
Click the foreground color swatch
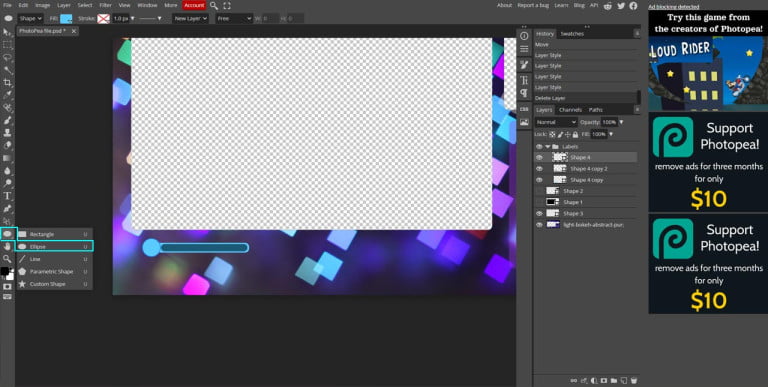pyautogui.click(x=5, y=271)
